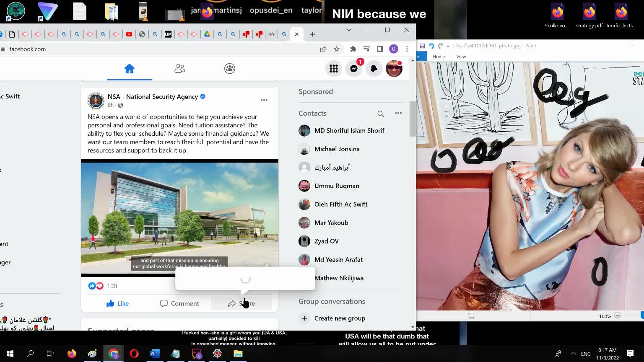Image resolution: width=644 pixels, height=362 pixels.
Task: Open Windows Start menu
Action: click(10, 354)
